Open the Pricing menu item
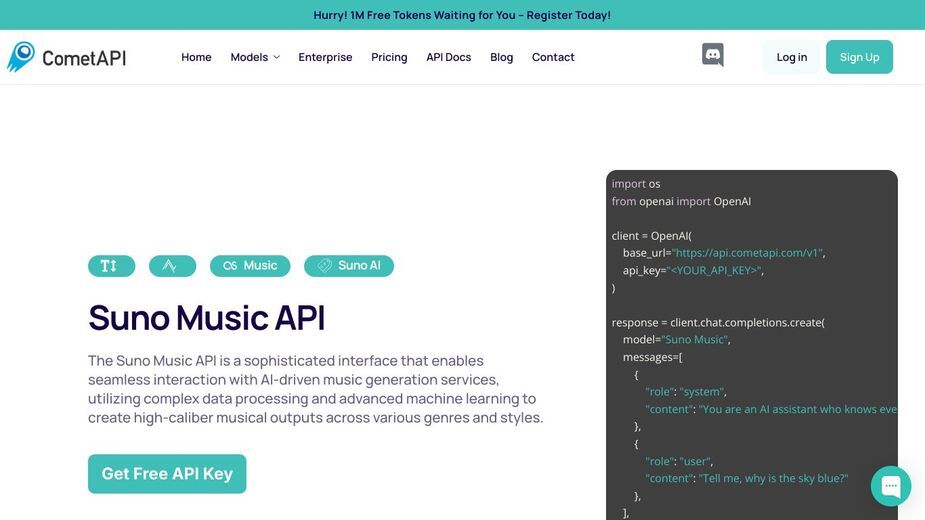Image resolution: width=925 pixels, height=520 pixels. pos(389,57)
